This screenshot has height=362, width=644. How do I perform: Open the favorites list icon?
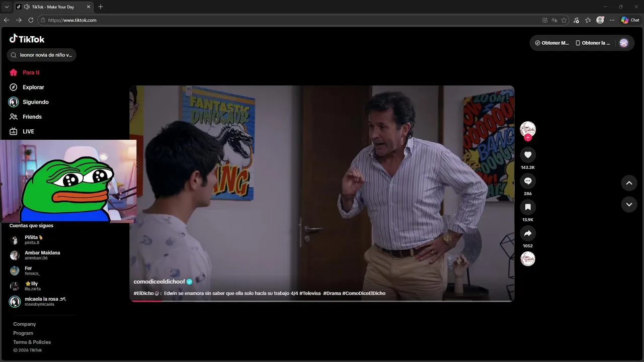click(588, 20)
